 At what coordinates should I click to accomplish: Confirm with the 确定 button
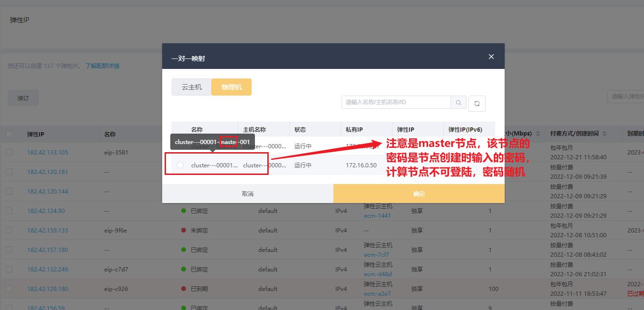tap(419, 194)
